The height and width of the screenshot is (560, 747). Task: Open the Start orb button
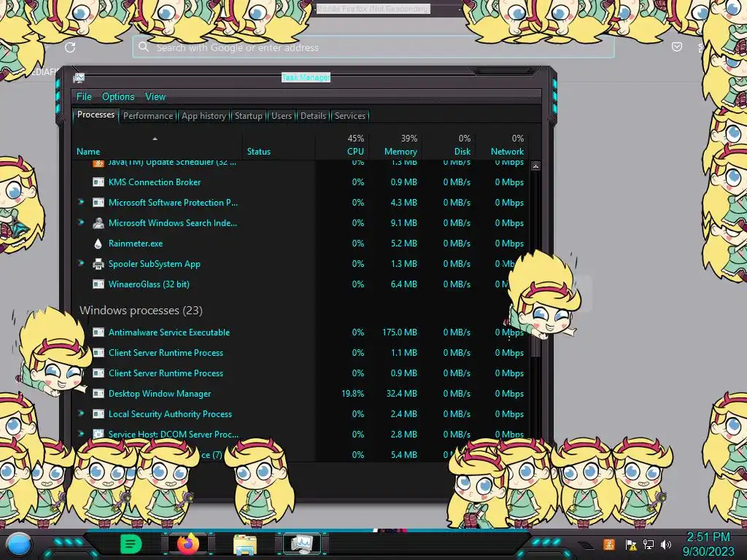pos(18,545)
